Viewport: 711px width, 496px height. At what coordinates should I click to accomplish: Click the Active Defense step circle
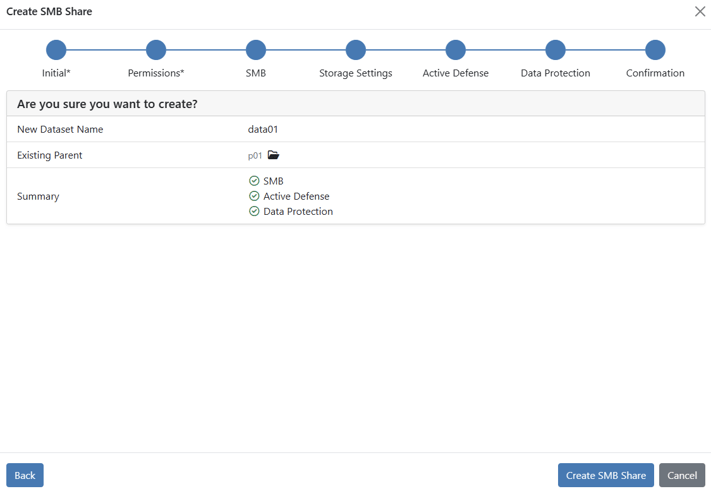(x=456, y=50)
